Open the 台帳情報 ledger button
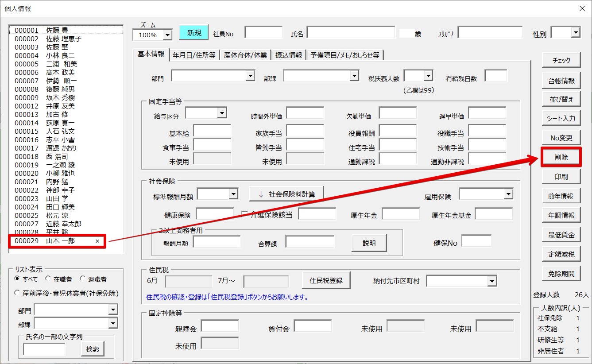This screenshot has height=364, width=592. (561, 81)
